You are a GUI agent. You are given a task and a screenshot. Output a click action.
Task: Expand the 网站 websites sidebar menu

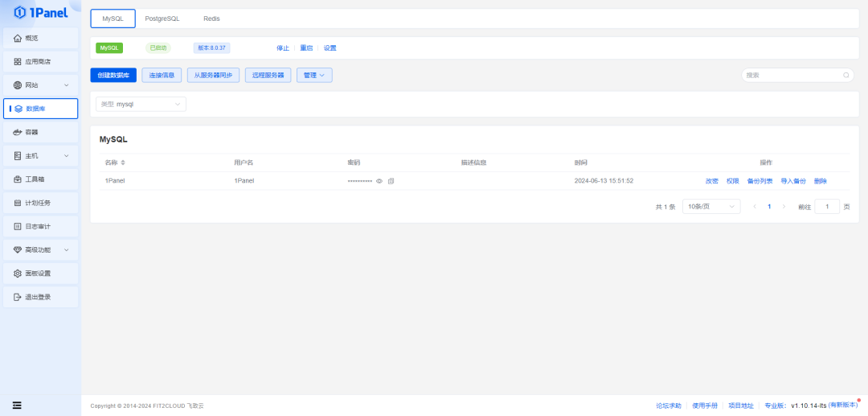click(x=40, y=85)
